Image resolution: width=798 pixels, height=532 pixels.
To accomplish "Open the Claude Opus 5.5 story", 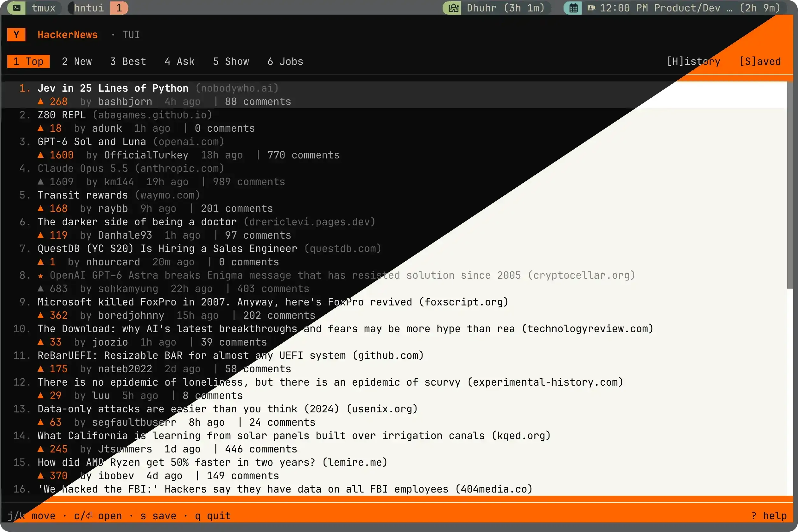I will point(83,168).
